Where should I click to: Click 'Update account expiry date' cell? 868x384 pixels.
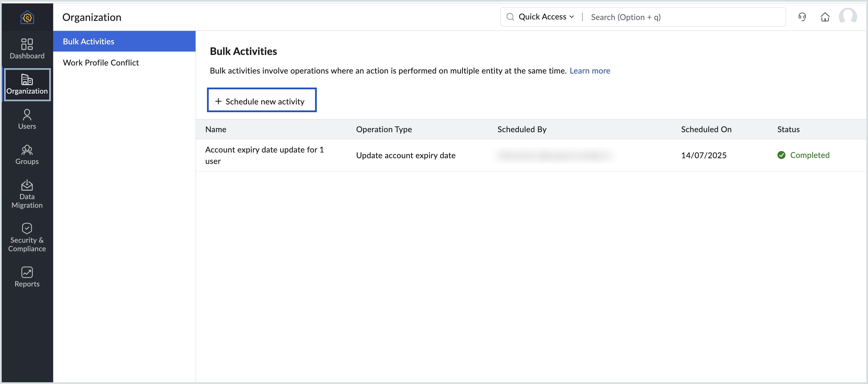tap(406, 155)
